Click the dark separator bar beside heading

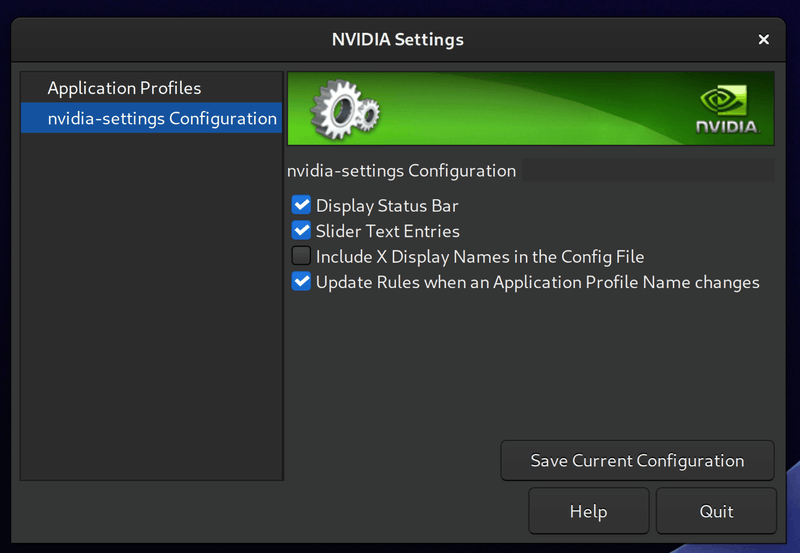648,170
